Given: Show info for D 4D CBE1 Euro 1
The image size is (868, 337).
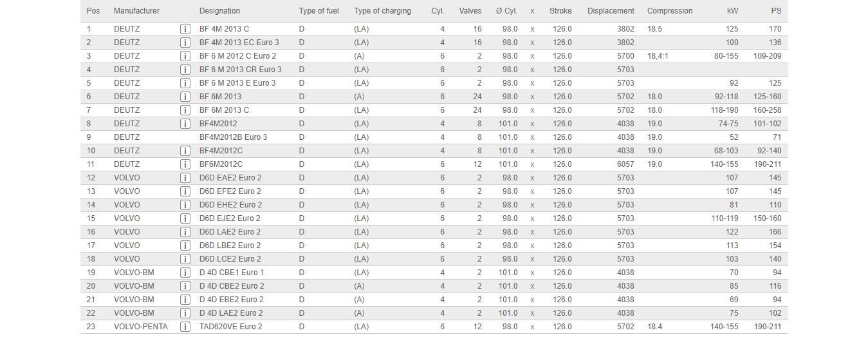Looking at the screenshot, I should point(185,273).
